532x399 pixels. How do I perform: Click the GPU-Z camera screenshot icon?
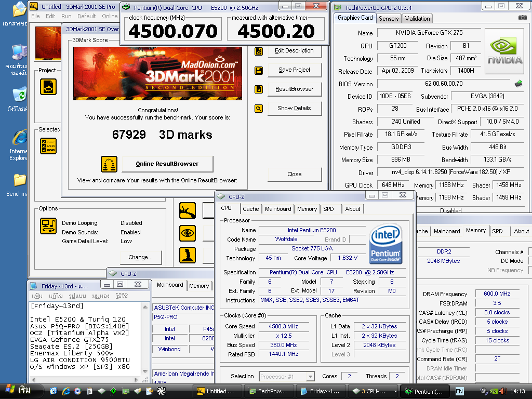click(523, 18)
